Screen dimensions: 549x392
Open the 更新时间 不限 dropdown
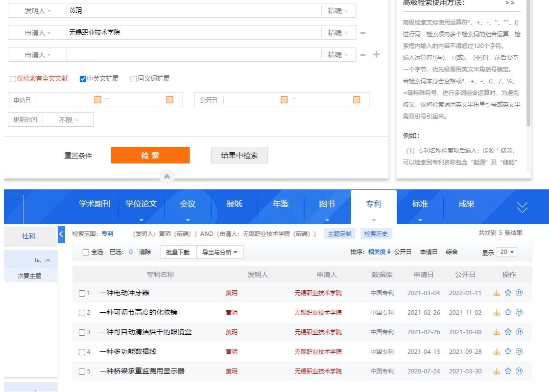(68, 120)
